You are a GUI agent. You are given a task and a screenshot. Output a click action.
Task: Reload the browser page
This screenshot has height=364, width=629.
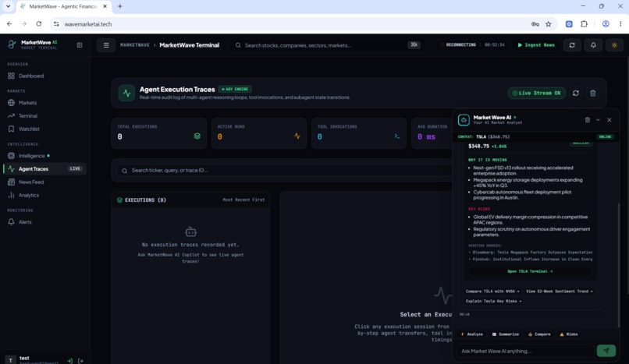[39, 24]
